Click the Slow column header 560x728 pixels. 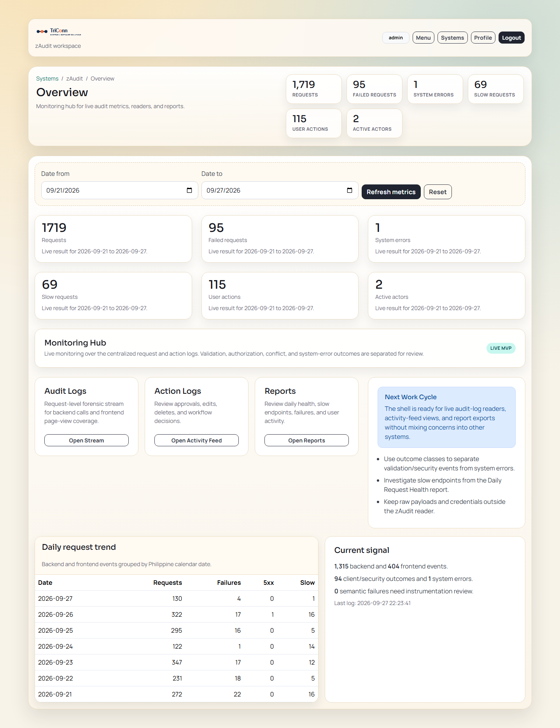pyautogui.click(x=307, y=583)
